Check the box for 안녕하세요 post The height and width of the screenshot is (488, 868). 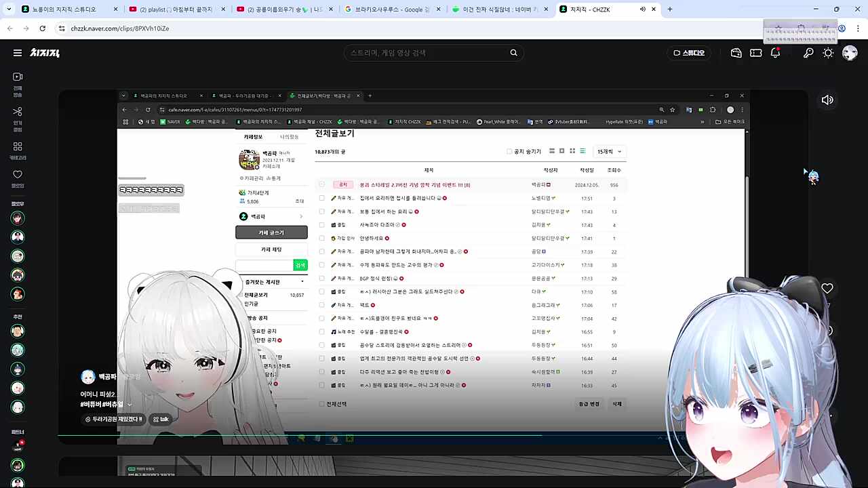[x=321, y=239]
